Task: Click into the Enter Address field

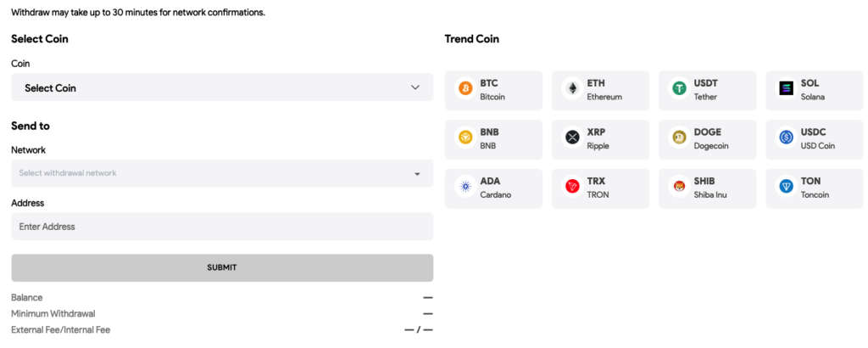Action: (222, 227)
